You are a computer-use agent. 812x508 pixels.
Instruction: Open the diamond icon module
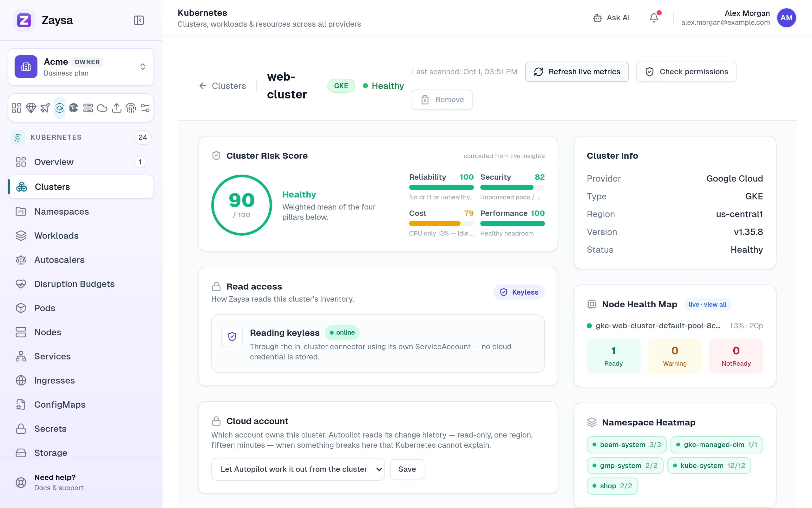coord(31,108)
